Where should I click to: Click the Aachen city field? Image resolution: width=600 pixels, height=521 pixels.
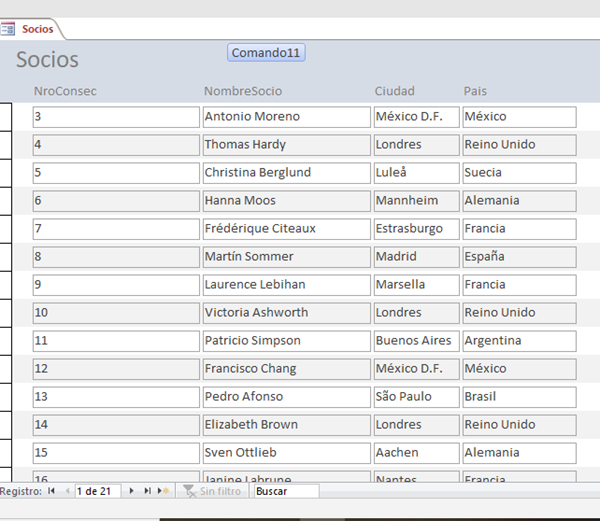point(416,453)
